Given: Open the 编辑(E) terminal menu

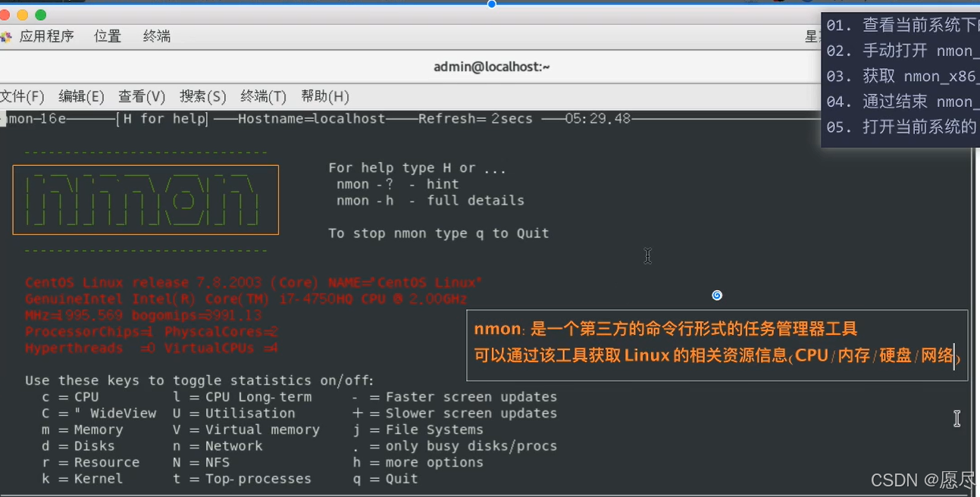Looking at the screenshot, I should [x=81, y=96].
